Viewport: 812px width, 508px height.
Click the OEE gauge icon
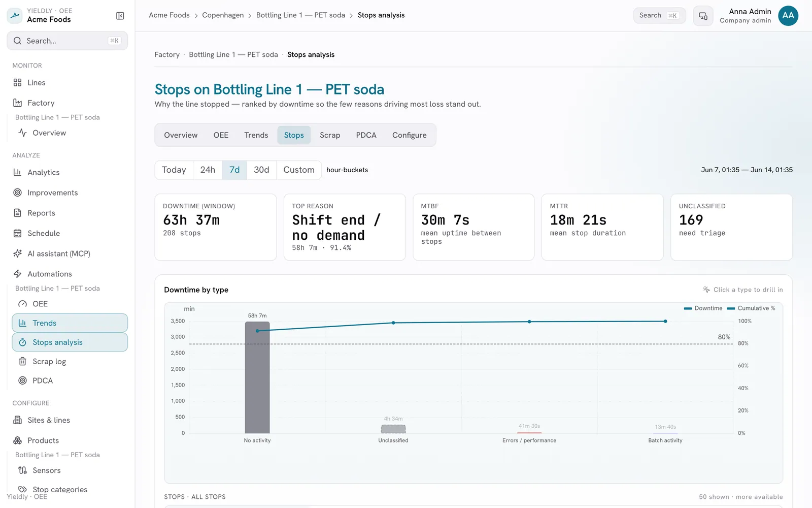pos(22,304)
